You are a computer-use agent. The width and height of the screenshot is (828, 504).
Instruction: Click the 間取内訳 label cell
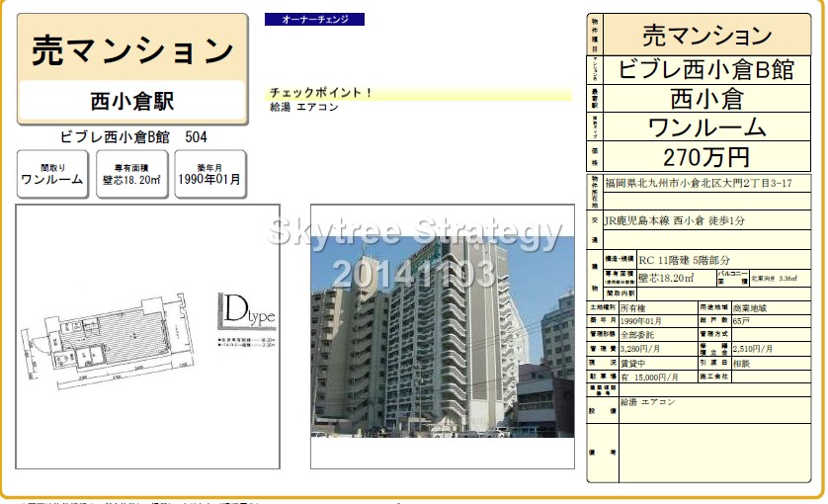(620, 293)
